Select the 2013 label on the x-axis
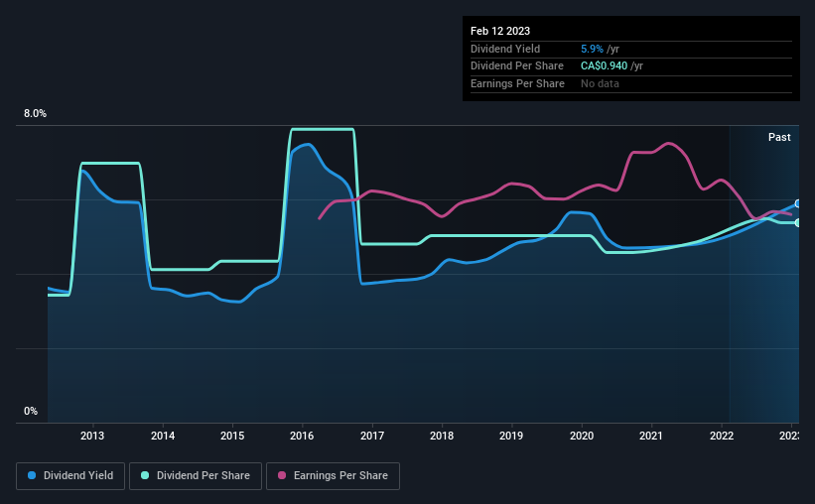This screenshot has width=815, height=504. tap(92, 436)
